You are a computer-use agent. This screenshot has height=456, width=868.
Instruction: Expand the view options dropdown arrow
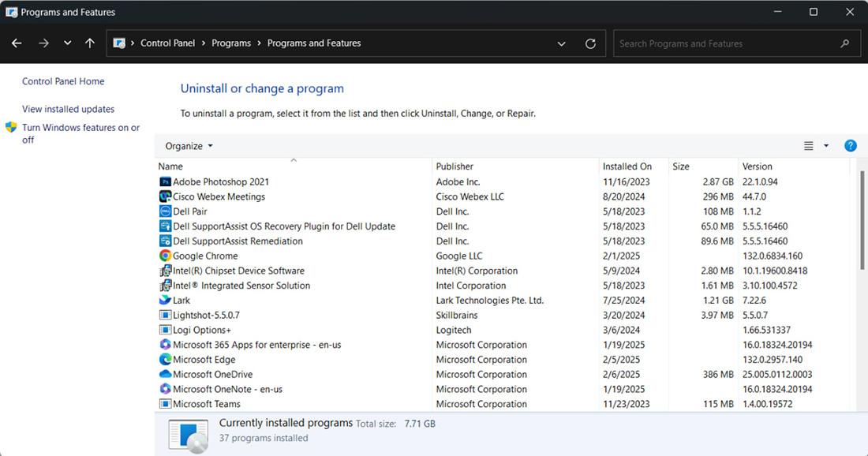[826, 146]
